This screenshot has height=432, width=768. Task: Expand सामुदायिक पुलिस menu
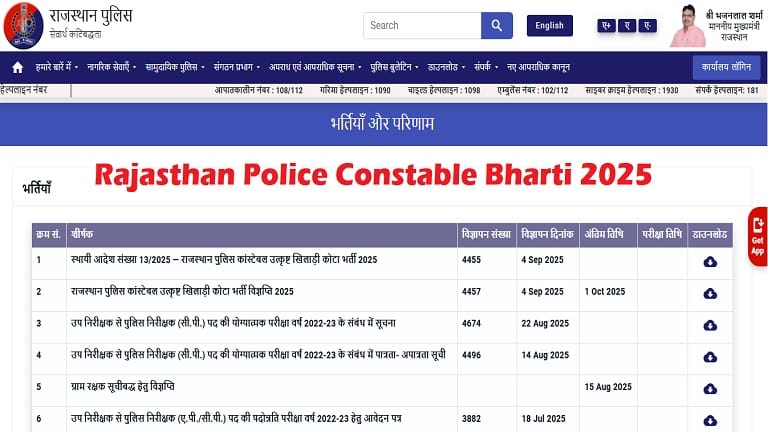click(x=174, y=67)
